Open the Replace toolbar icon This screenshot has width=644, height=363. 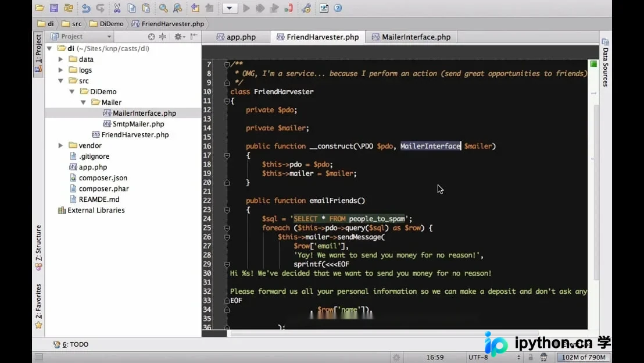pos(177,8)
